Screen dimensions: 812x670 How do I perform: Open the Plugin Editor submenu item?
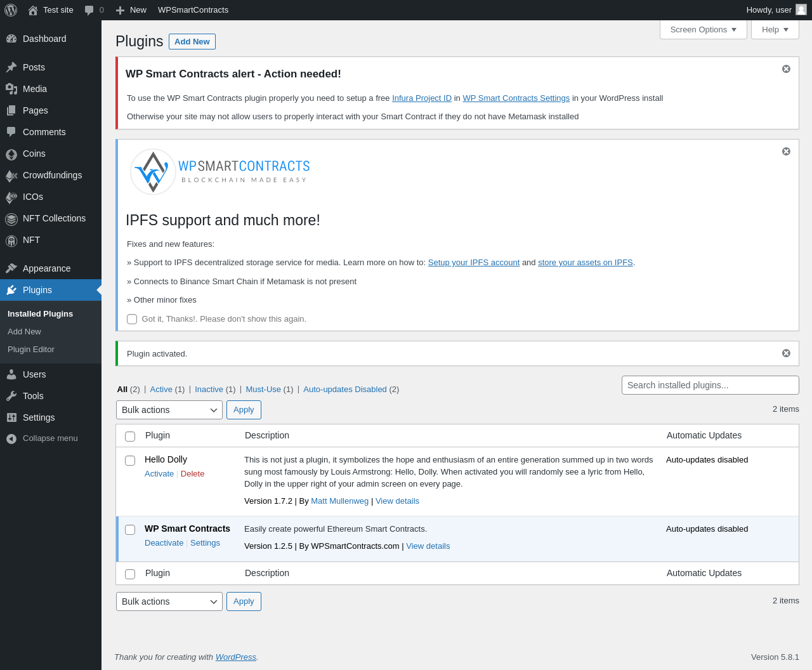tap(31, 350)
